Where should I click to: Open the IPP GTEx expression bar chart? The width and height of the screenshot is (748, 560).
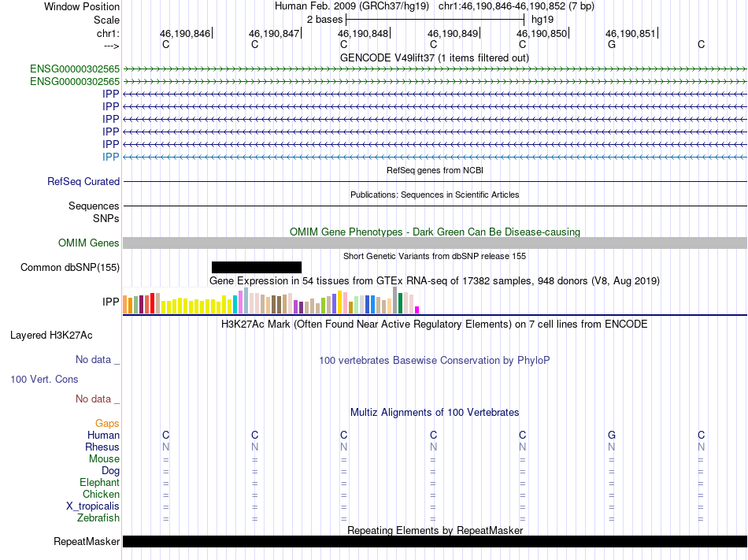coord(271,301)
